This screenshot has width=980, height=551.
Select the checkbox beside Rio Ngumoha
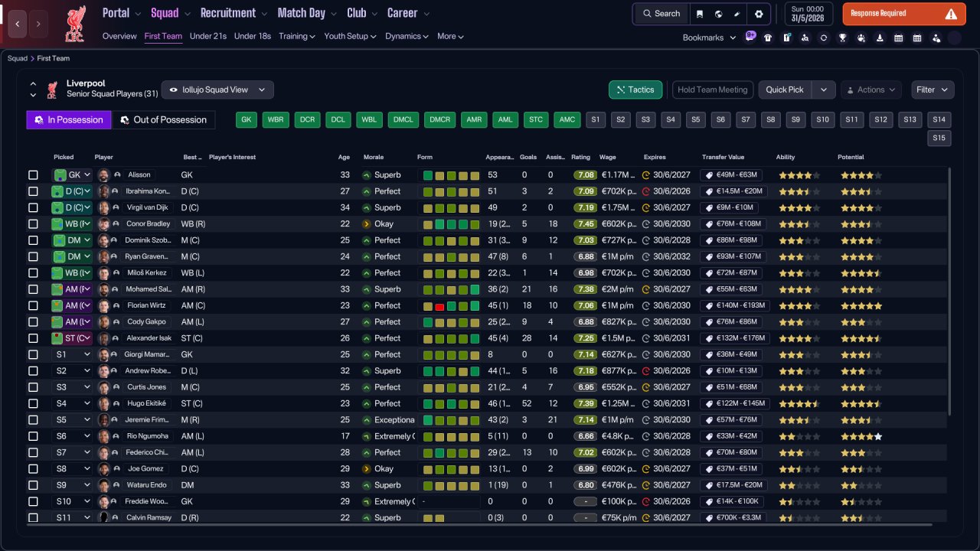33,436
